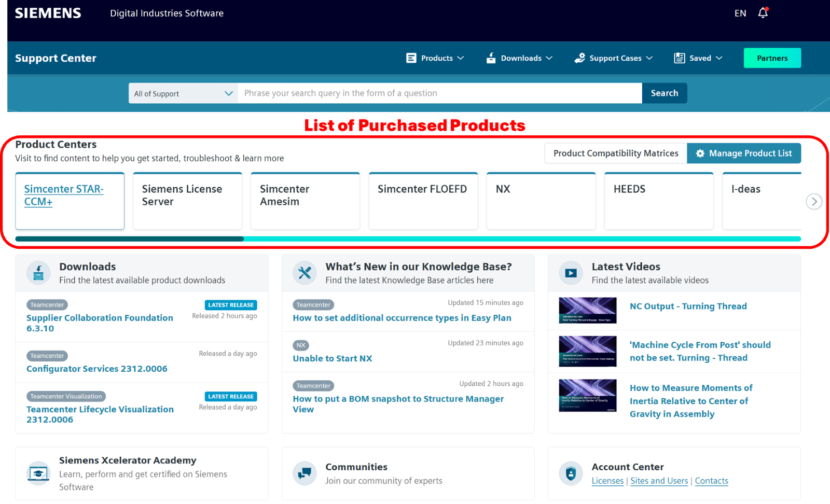Open the Downloads dropdown menu
830x504 pixels.
(519, 58)
